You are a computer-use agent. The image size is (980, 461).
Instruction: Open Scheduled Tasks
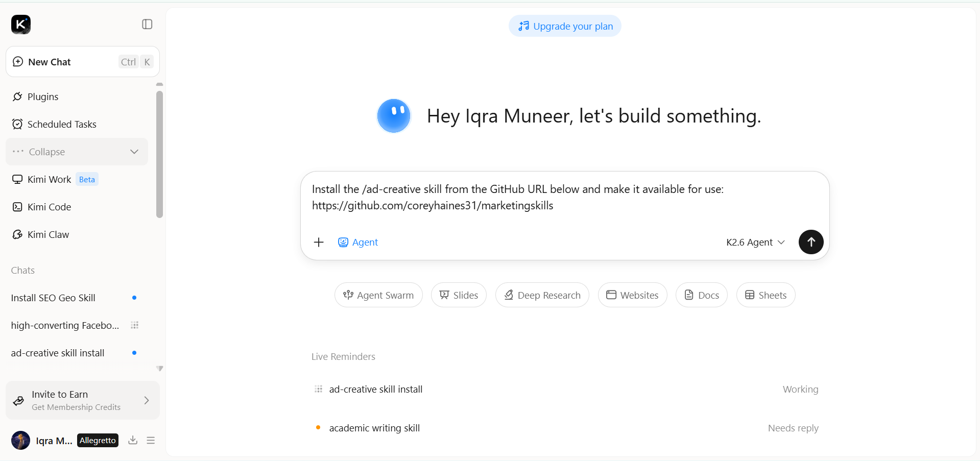pos(77,124)
